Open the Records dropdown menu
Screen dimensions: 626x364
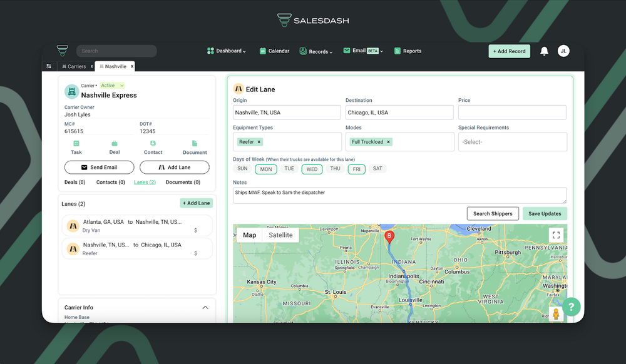[316, 51]
